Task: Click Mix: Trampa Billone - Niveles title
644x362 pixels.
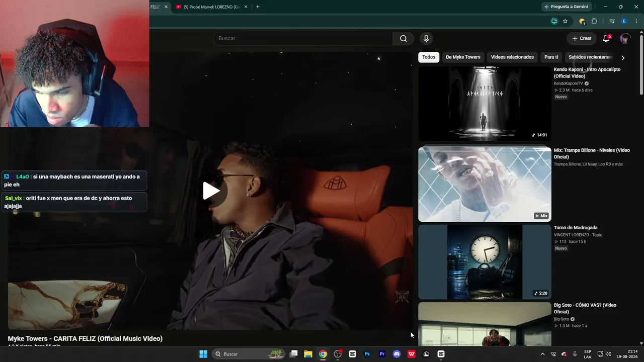Action: [592, 153]
